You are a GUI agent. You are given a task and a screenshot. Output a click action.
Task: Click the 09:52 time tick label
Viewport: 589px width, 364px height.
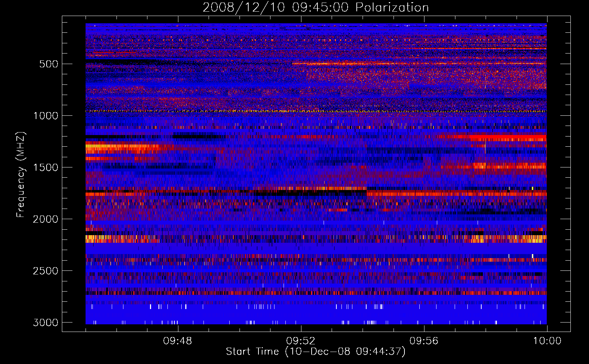click(301, 341)
